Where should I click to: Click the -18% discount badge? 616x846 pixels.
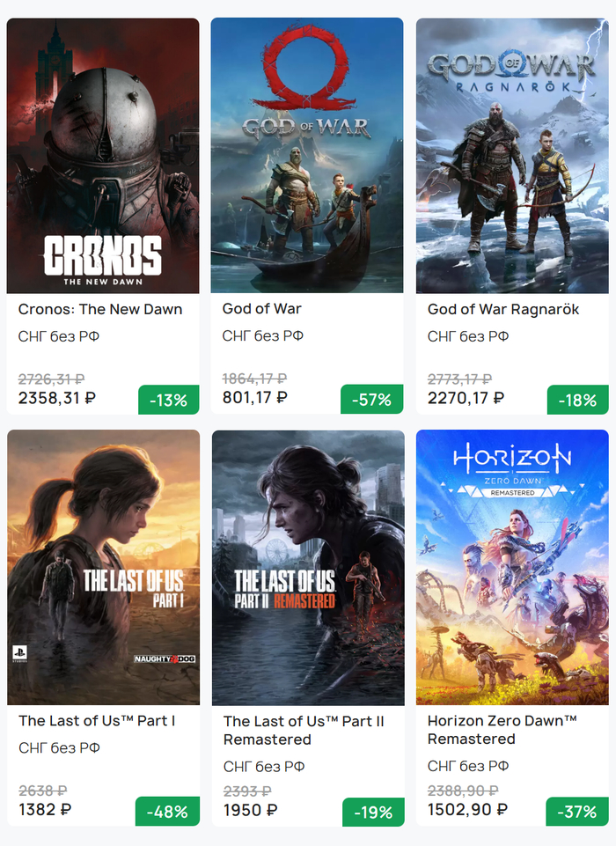tap(577, 400)
